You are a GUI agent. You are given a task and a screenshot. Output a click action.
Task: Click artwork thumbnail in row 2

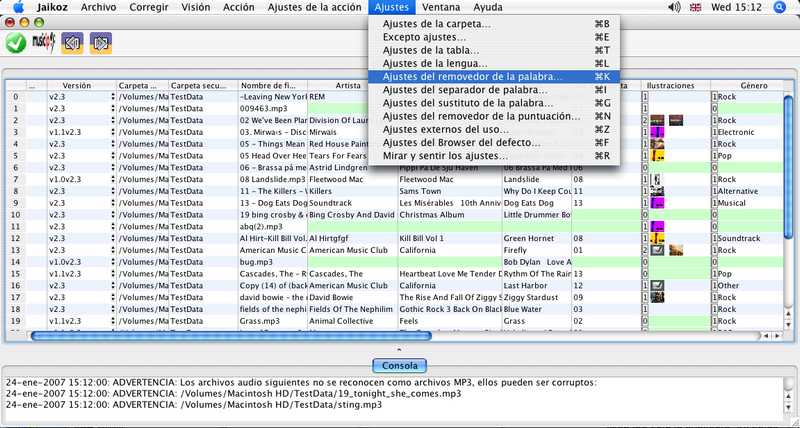pos(657,120)
